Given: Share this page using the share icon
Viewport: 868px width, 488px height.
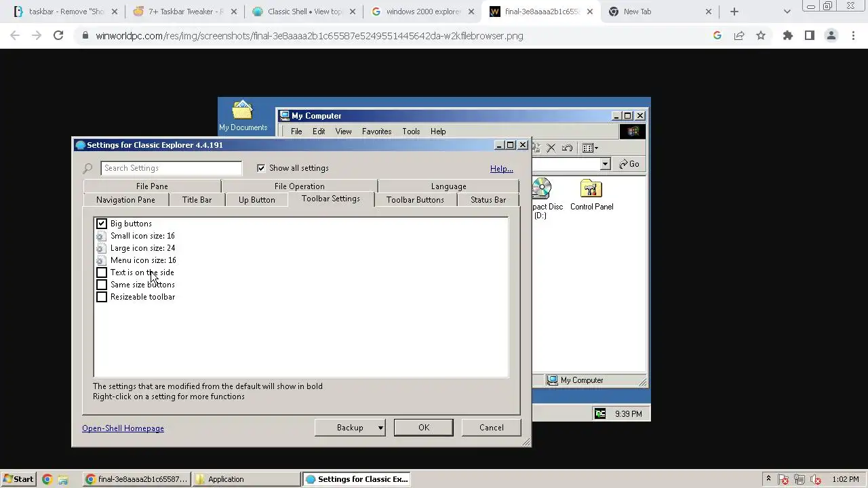Looking at the screenshot, I should 739,35.
